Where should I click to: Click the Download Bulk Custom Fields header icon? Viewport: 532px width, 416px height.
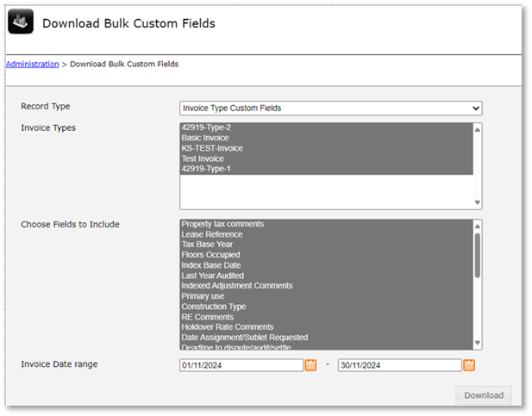21,22
